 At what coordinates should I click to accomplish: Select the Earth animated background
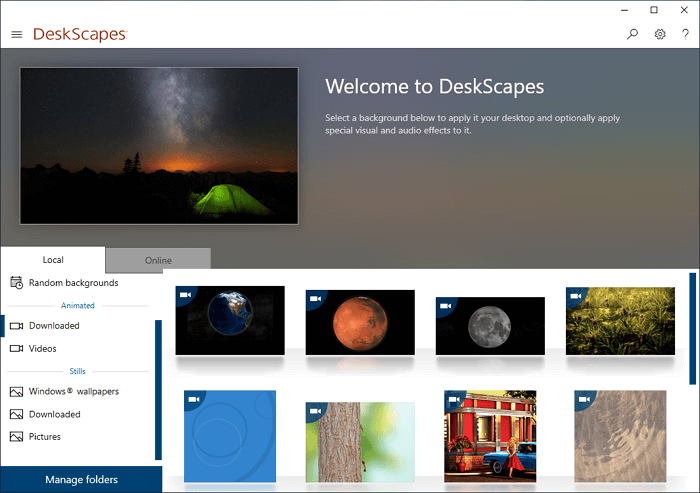pyautogui.click(x=230, y=321)
